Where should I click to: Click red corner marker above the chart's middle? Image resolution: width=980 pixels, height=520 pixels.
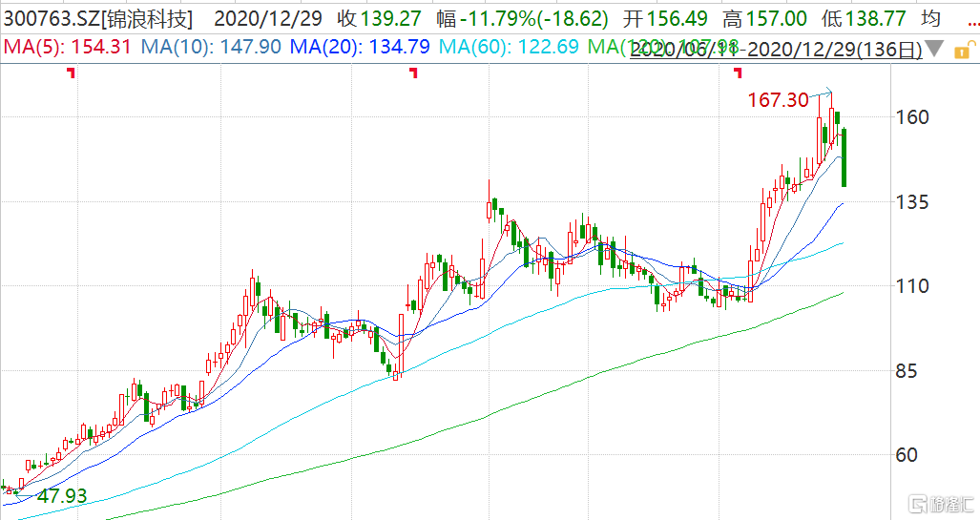[x=414, y=73]
